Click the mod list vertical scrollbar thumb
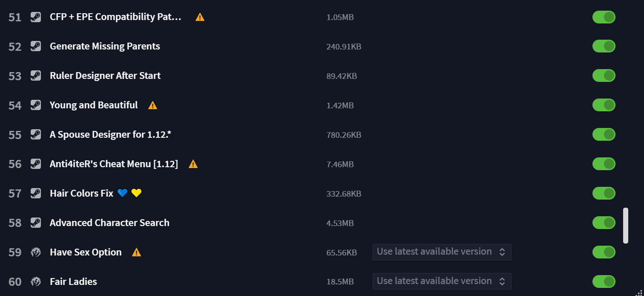 tap(626, 226)
